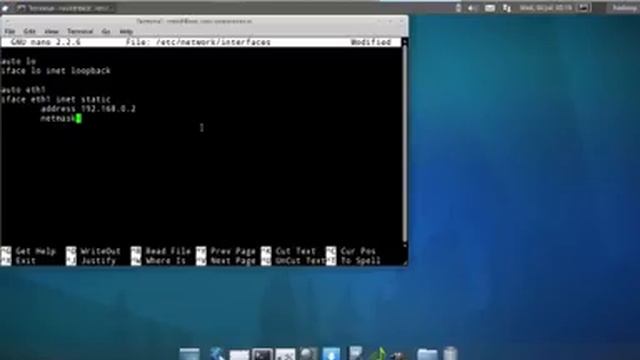Click the 'WriteOut' shortcut label in nano

click(x=100, y=251)
